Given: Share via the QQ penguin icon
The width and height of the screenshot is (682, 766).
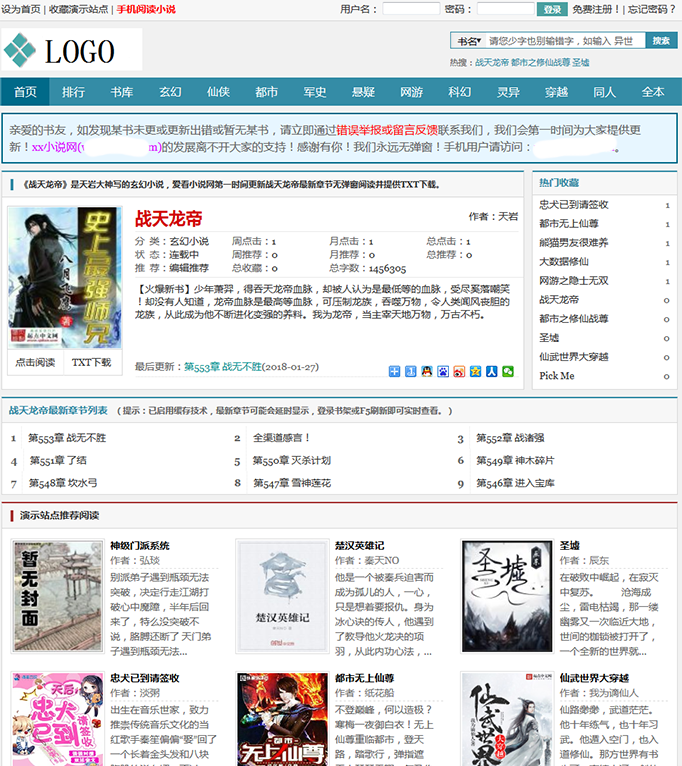Looking at the screenshot, I should (427, 371).
